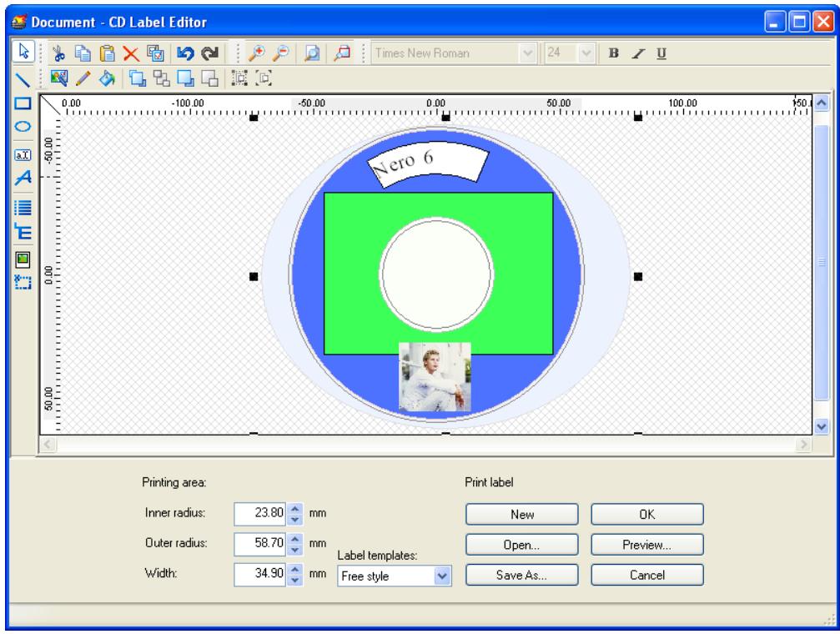Click the select all objects icon
Image resolution: width=840 pixels, height=634 pixels.
tap(155, 53)
